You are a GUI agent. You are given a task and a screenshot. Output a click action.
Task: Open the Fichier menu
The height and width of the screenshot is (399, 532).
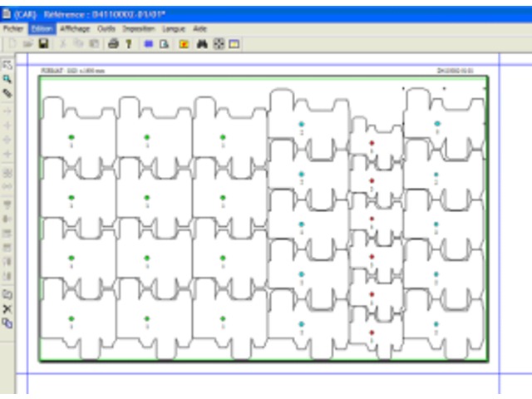(13, 28)
